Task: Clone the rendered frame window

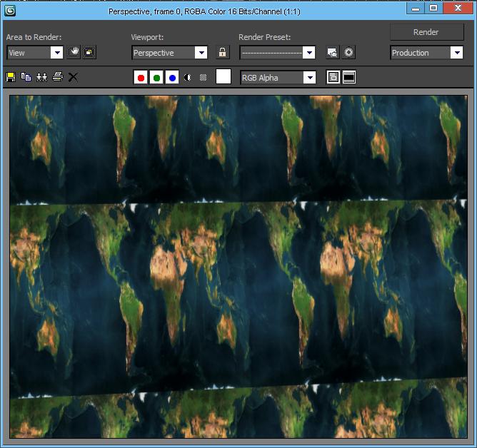Action: click(41, 77)
